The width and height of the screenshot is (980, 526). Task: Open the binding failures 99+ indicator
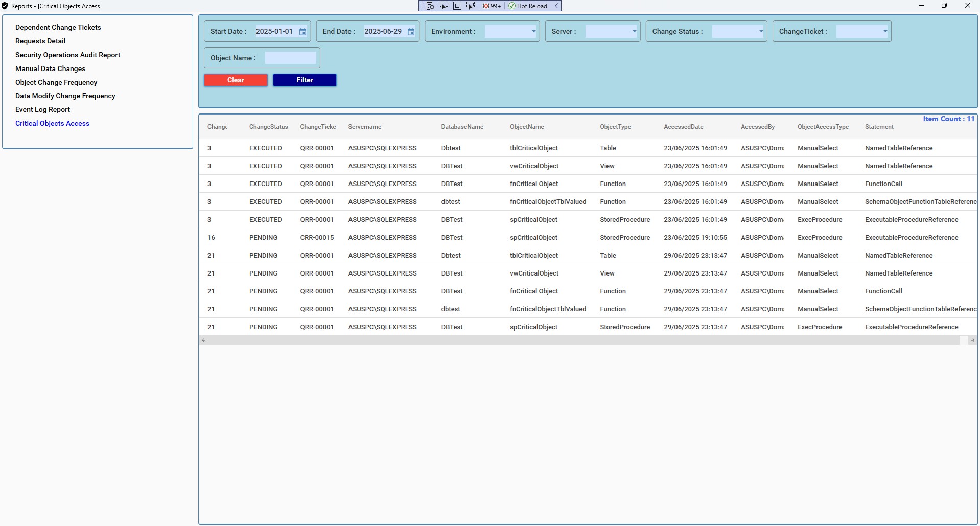pyautogui.click(x=492, y=6)
